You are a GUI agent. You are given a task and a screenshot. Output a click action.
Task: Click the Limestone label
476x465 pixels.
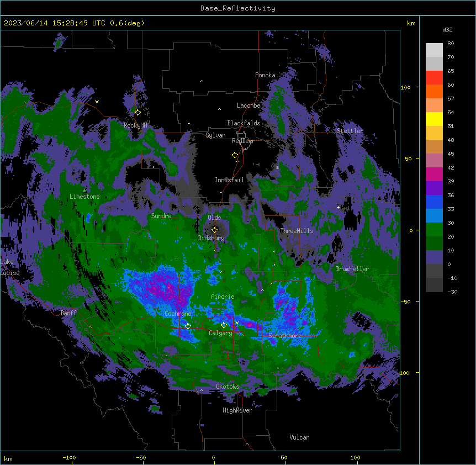[84, 197]
